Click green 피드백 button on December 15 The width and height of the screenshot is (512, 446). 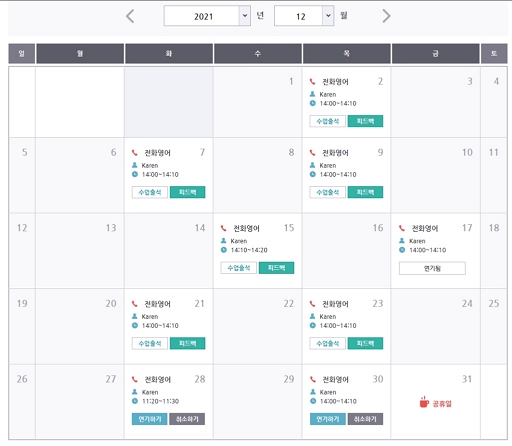(277, 268)
